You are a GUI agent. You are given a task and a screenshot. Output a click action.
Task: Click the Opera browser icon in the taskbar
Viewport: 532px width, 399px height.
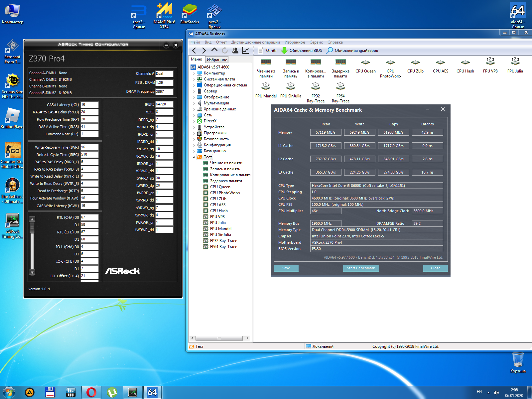(91, 392)
